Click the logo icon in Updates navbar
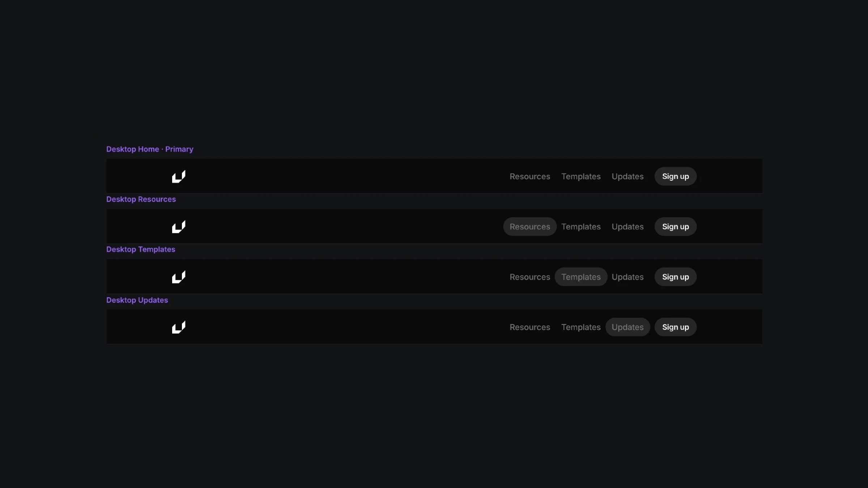The image size is (868, 488). click(x=178, y=326)
